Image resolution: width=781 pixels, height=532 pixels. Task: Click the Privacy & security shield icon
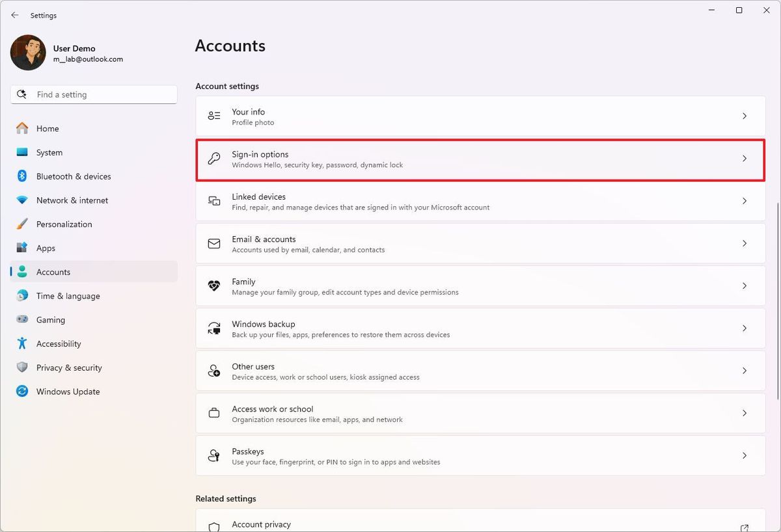(x=22, y=367)
